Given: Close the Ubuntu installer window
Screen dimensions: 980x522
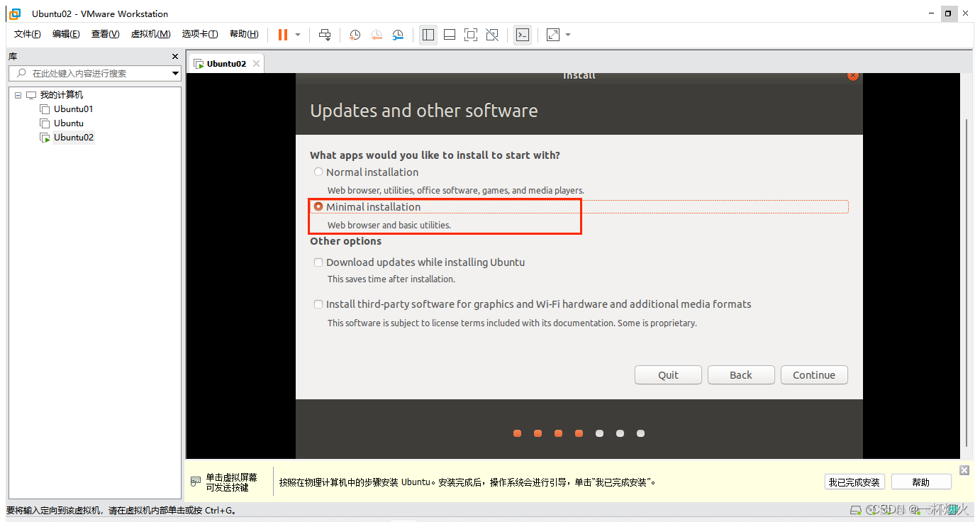Looking at the screenshot, I should pyautogui.click(x=852, y=75).
